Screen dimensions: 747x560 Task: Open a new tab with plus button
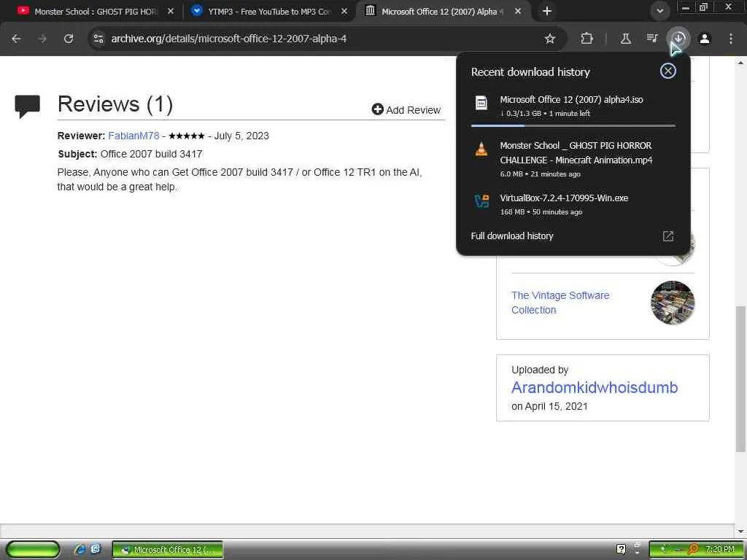click(x=547, y=11)
